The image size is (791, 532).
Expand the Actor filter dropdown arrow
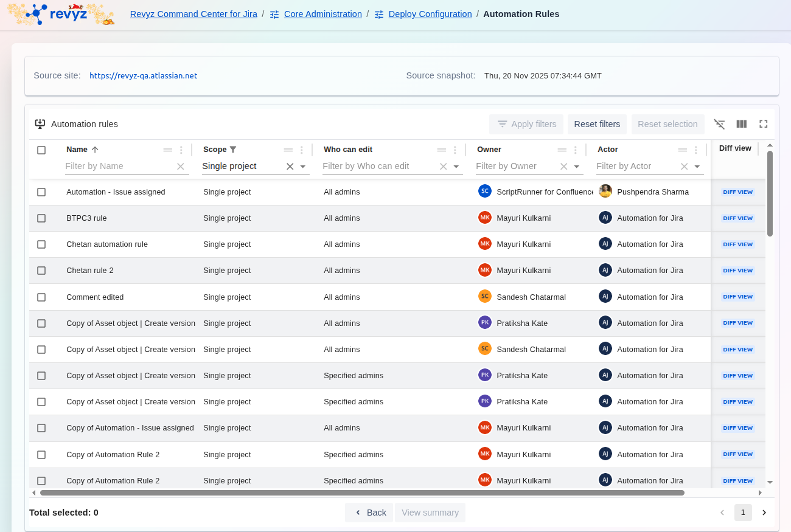[697, 167]
